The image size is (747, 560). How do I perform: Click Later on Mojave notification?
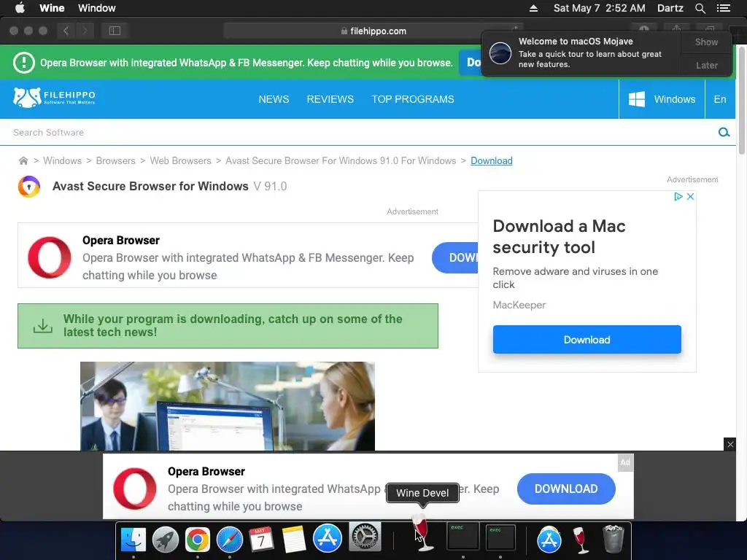(x=706, y=65)
